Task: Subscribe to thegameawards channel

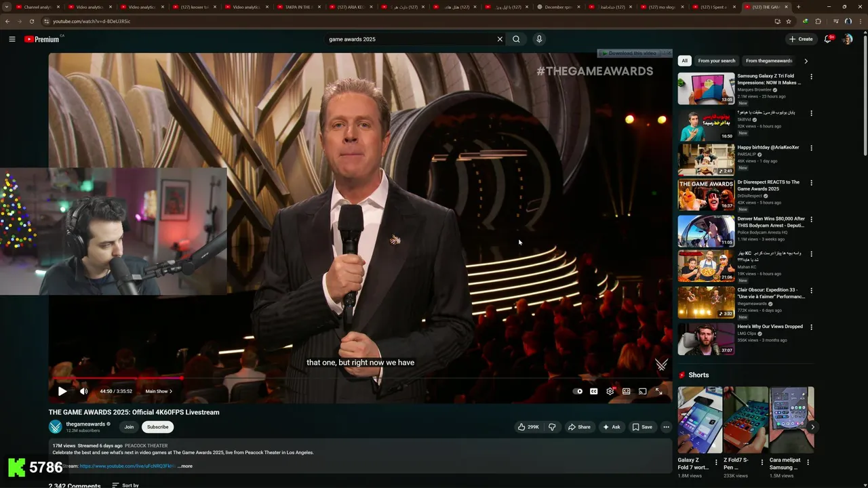Action: point(157,427)
